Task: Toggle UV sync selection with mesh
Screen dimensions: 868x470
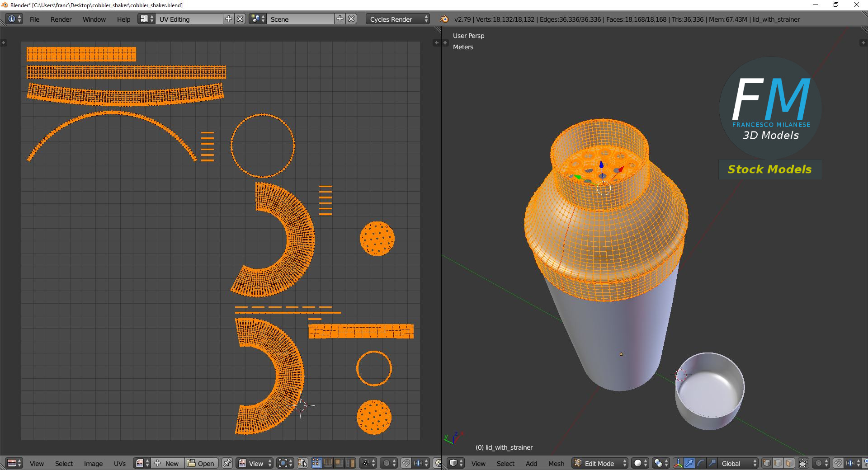Action: coord(302,463)
